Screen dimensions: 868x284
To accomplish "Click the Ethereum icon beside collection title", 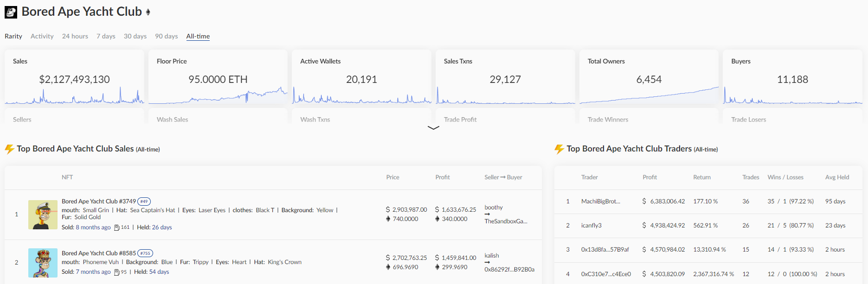I will pyautogui.click(x=148, y=12).
